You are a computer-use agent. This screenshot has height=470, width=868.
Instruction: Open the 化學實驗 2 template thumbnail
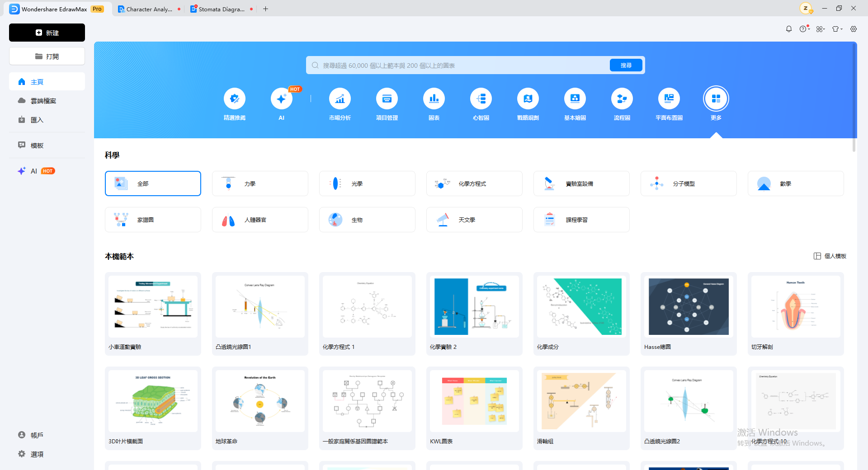click(x=474, y=307)
